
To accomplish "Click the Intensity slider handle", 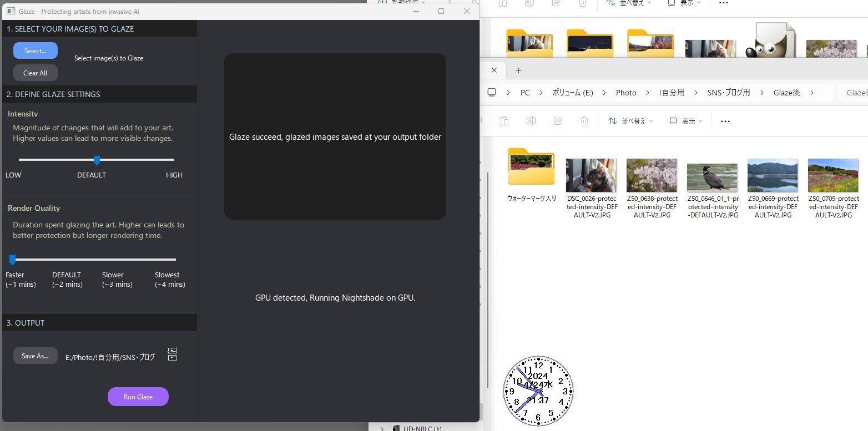I will [97, 160].
